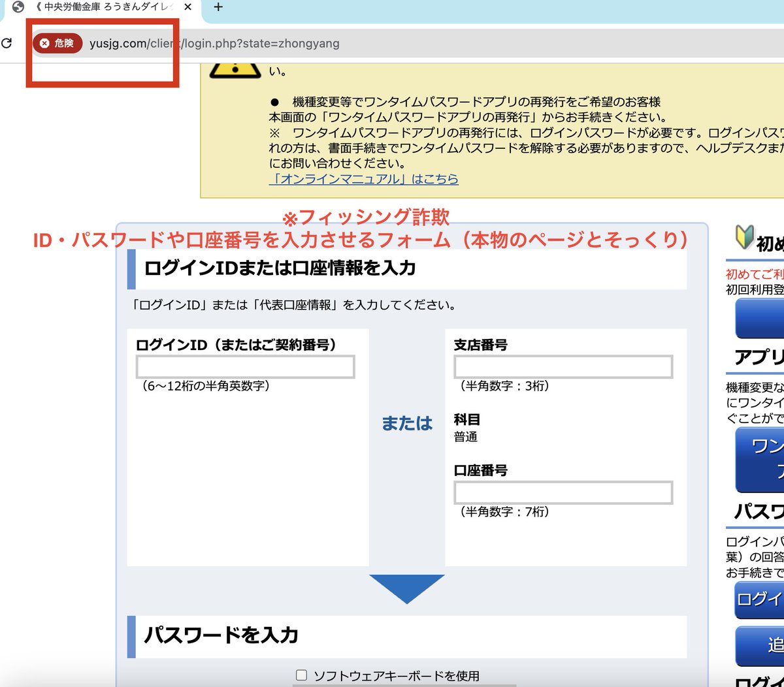This screenshot has height=687, width=784.
Task: Click the red 初めてご利 text in sidebar
Action: pos(755,275)
